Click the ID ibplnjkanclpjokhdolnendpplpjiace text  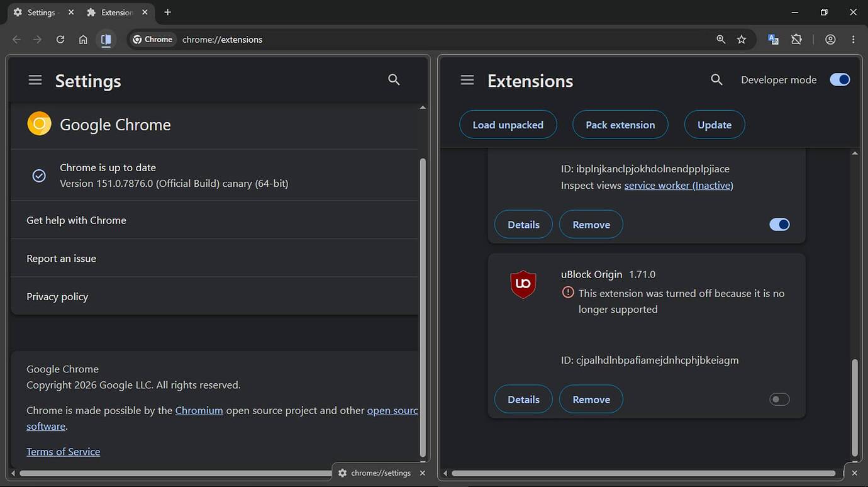pos(645,169)
